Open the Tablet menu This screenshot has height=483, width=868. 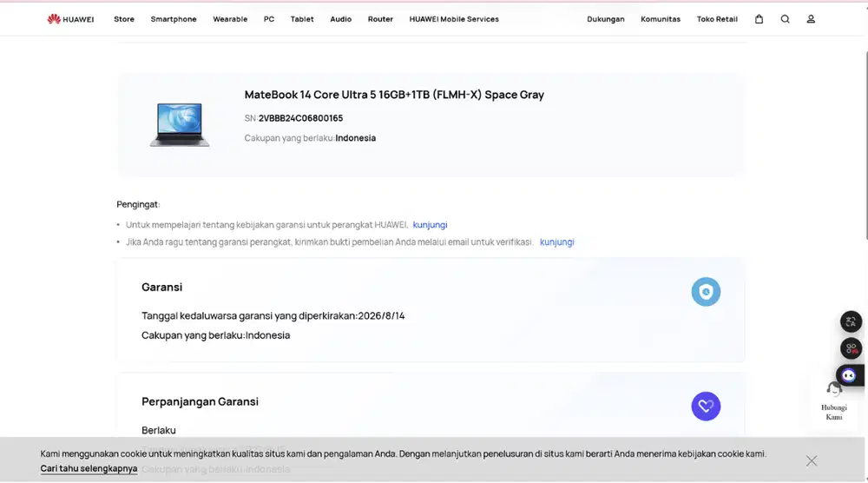tap(302, 19)
